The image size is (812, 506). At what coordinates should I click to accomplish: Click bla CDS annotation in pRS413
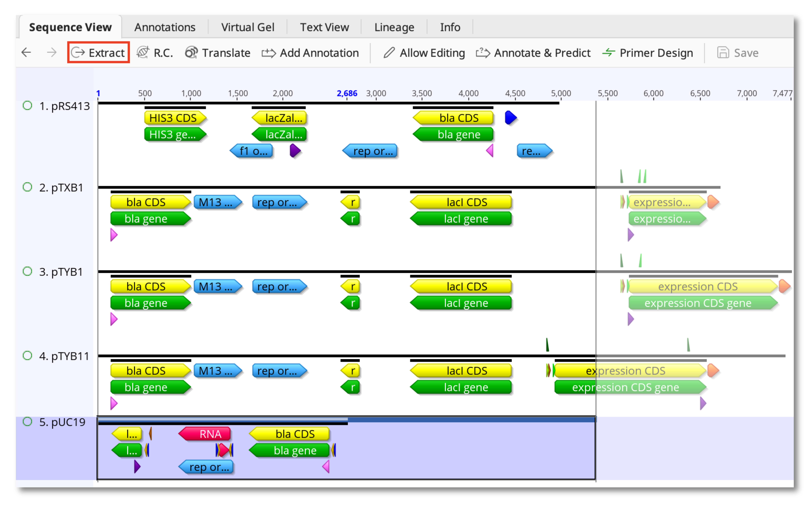453,118
